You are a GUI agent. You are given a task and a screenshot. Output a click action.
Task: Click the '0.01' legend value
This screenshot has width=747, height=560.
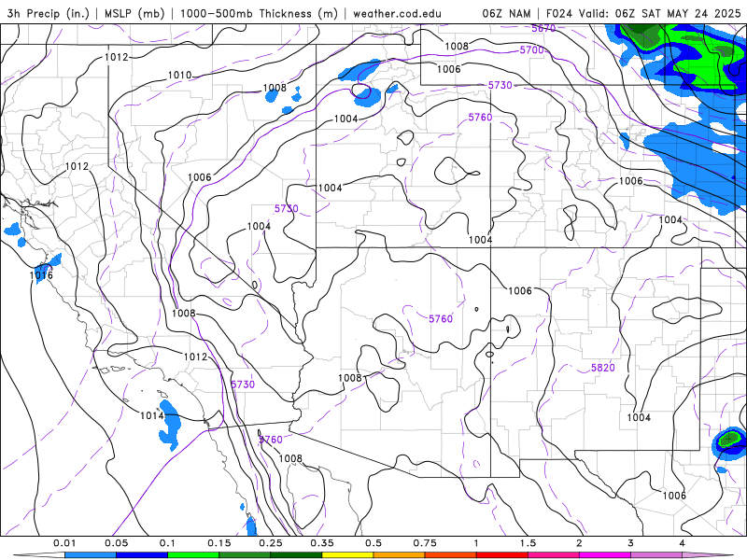point(64,543)
